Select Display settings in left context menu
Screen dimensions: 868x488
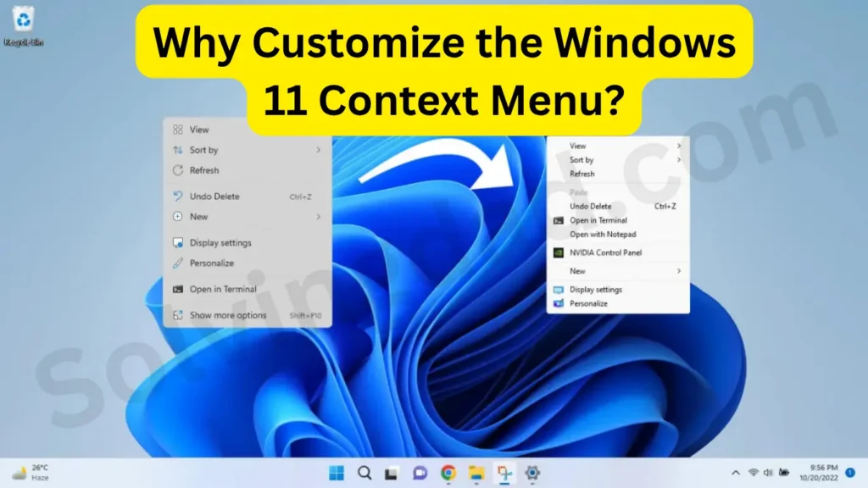pyautogui.click(x=248, y=243)
